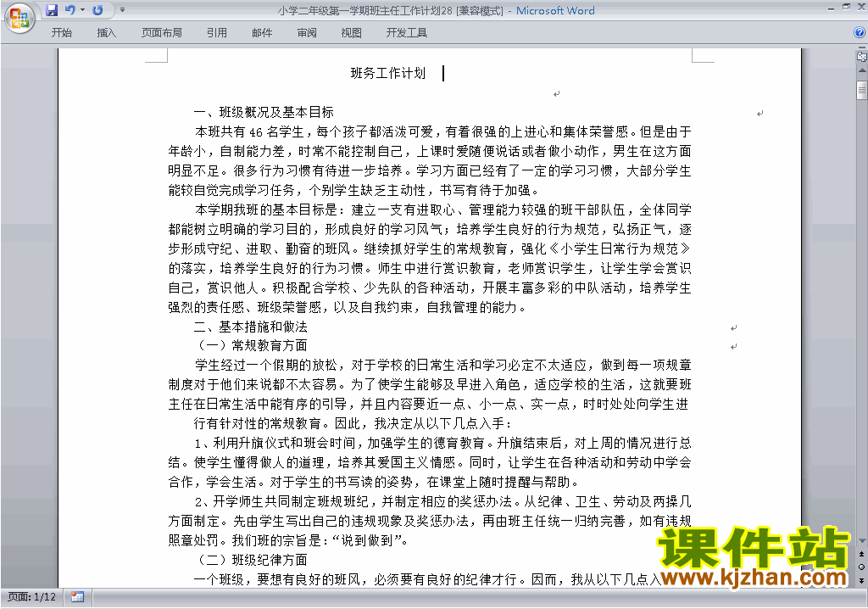Open the 插入 ribbon tab

tap(106, 33)
